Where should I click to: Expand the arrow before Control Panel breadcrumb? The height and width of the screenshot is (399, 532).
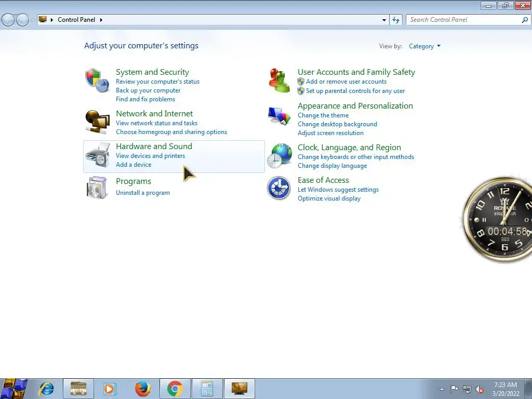52,20
